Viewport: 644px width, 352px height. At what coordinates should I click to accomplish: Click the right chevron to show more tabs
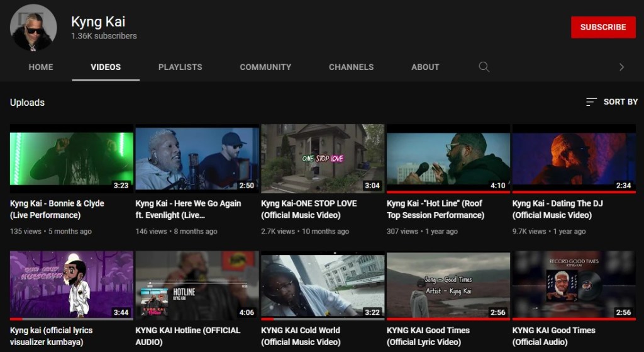621,67
